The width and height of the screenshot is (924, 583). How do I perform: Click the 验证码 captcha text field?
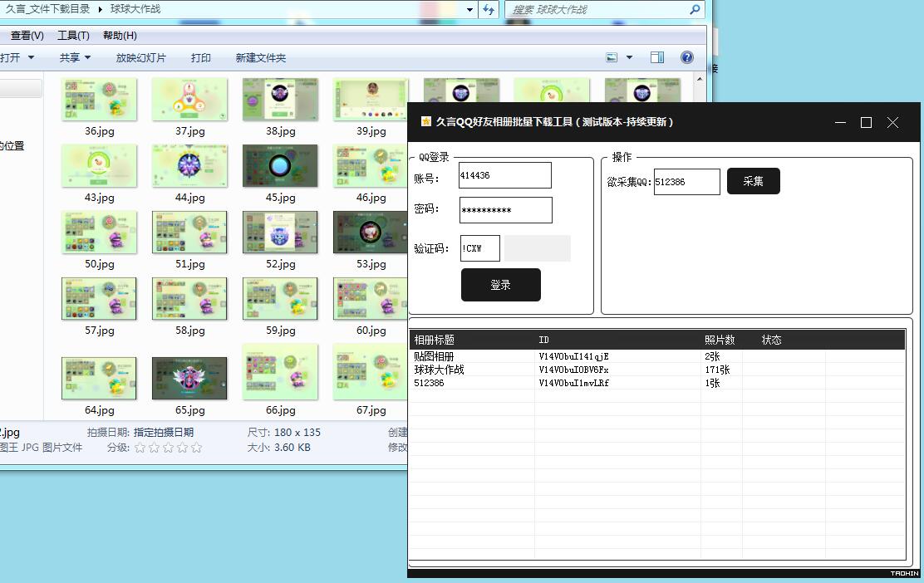(480, 248)
